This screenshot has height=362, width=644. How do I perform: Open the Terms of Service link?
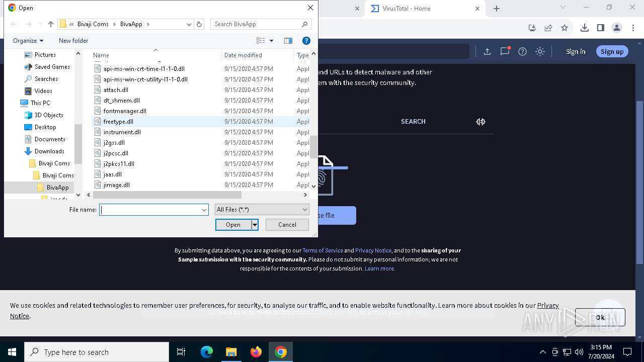pyautogui.click(x=323, y=250)
